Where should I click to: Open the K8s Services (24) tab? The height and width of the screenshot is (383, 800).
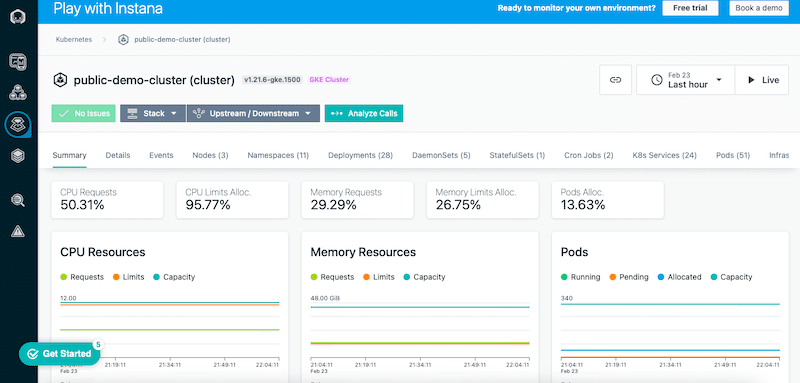click(x=665, y=155)
